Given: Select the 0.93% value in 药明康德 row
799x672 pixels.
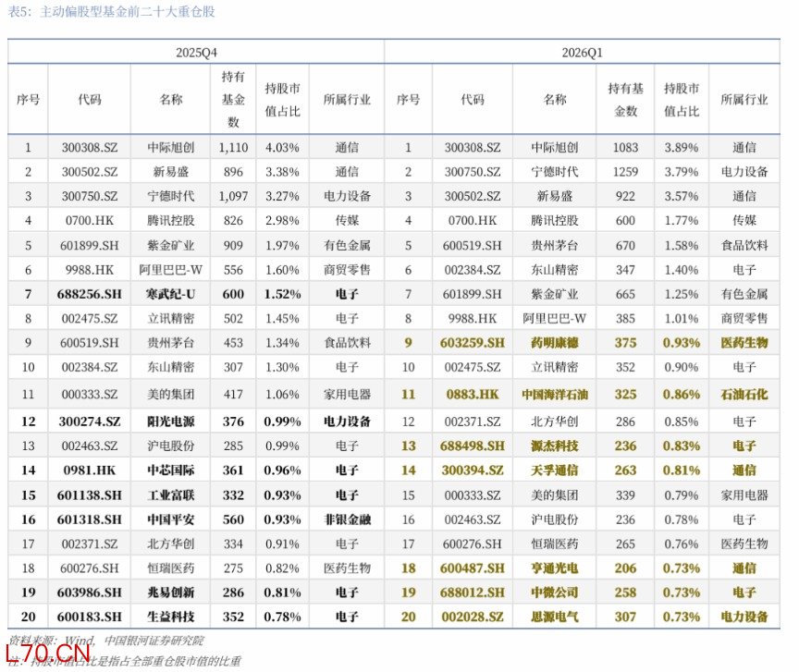Looking at the screenshot, I should point(682,343).
